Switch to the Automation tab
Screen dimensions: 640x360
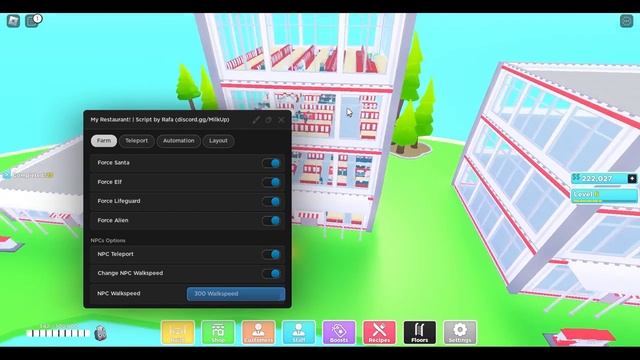click(x=179, y=141)
